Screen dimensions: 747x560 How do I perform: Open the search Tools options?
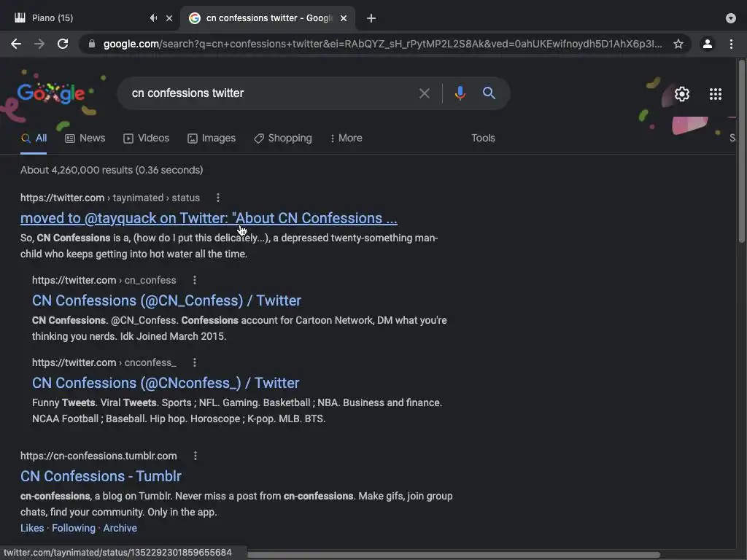(483, 138)
